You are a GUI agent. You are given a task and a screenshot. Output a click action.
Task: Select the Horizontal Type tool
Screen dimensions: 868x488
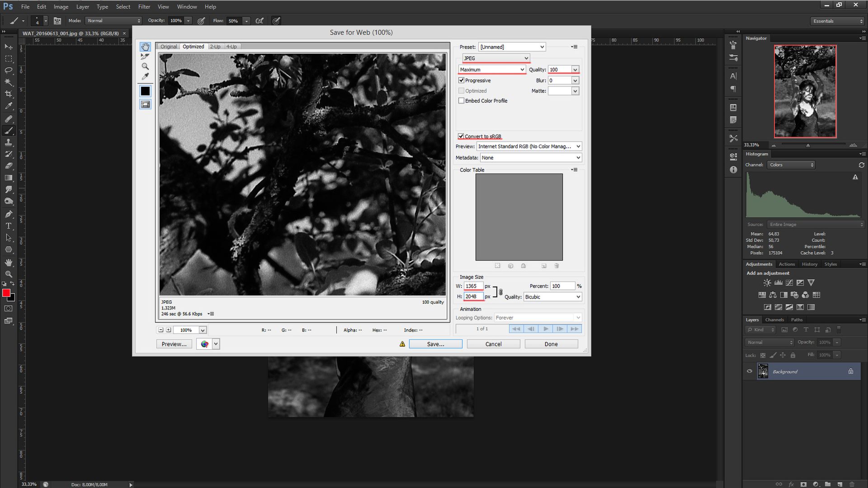click(x=9, y=226)
